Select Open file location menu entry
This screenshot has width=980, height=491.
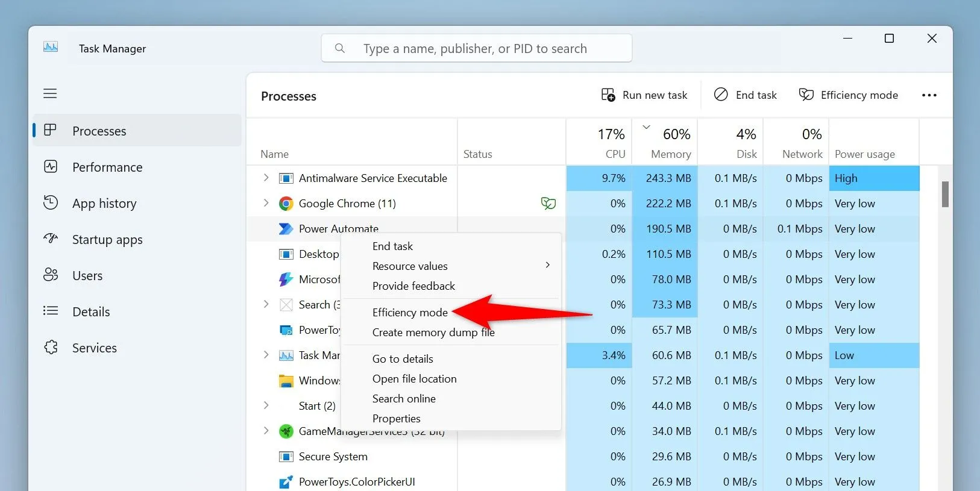pos(414,378)
